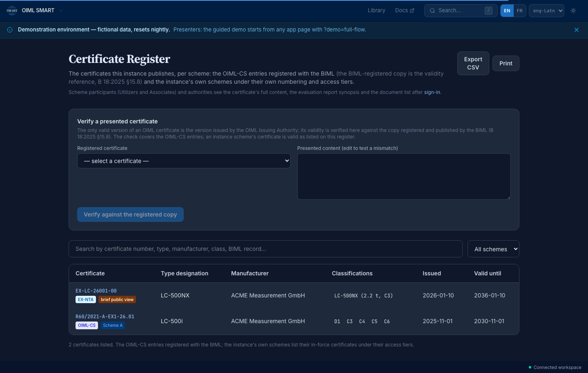Open the registered certificate select dropdown

pos(184,161)
